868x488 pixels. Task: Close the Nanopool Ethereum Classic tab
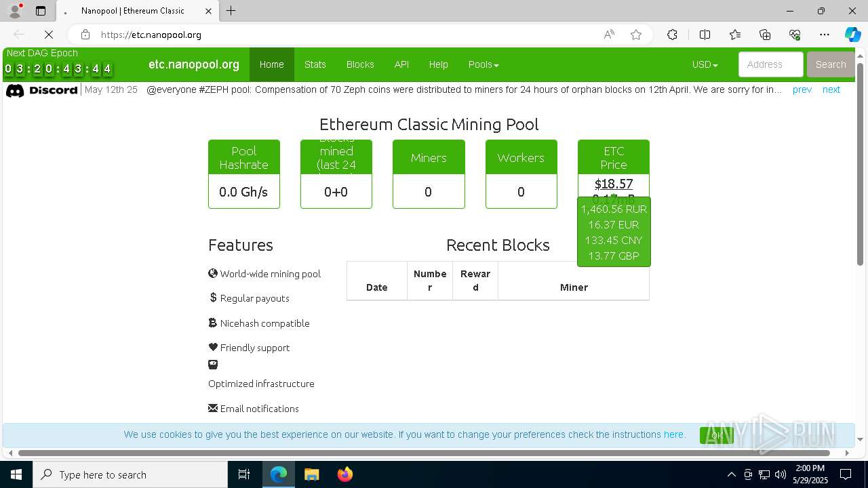(208, 11)
